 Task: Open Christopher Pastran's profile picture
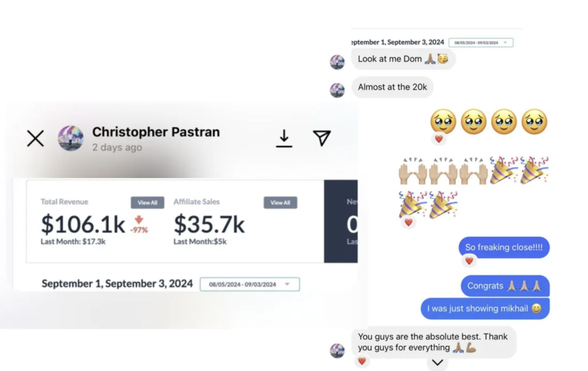point(71,138)
